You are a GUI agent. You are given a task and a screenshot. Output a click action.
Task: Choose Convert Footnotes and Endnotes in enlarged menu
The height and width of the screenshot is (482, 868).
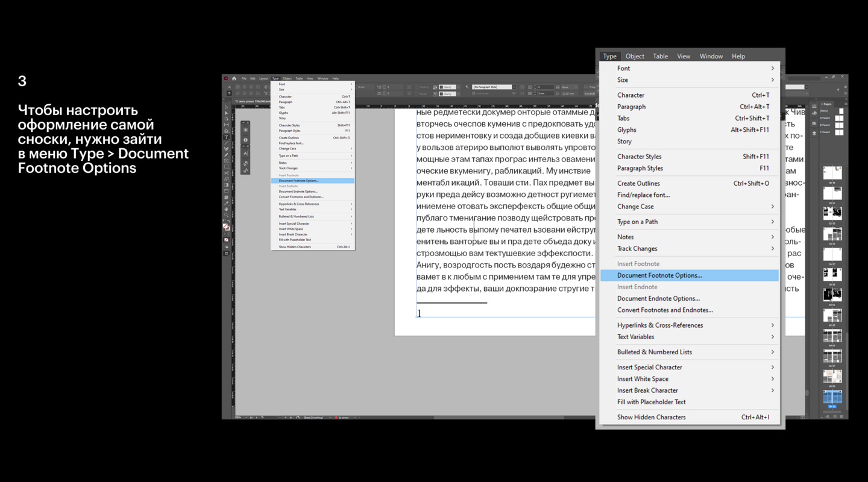click(x=690, y=310)
